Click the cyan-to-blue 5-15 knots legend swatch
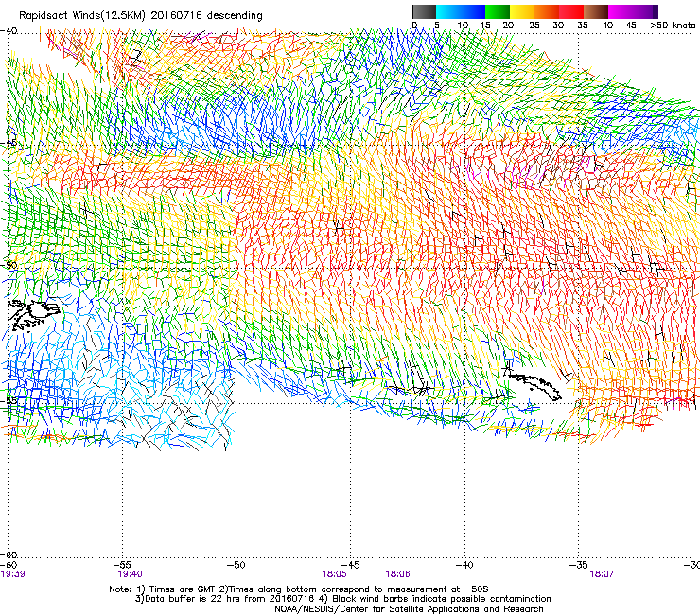The width and height of the screenshot is (700, 615). [461, 11]
